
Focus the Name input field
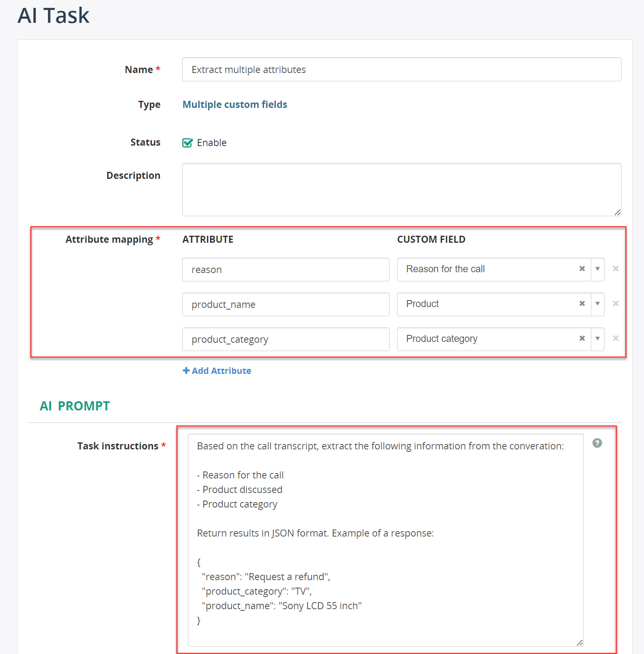pos(402,69)
